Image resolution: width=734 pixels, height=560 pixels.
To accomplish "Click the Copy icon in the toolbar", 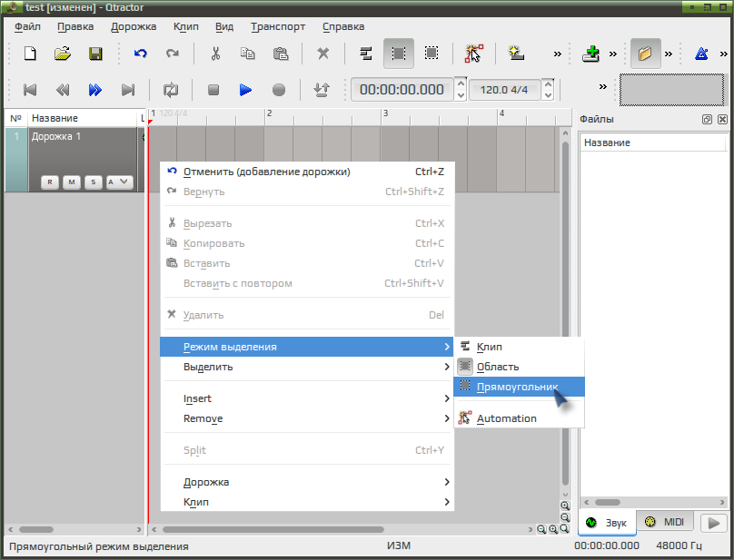I will [248, 54].
